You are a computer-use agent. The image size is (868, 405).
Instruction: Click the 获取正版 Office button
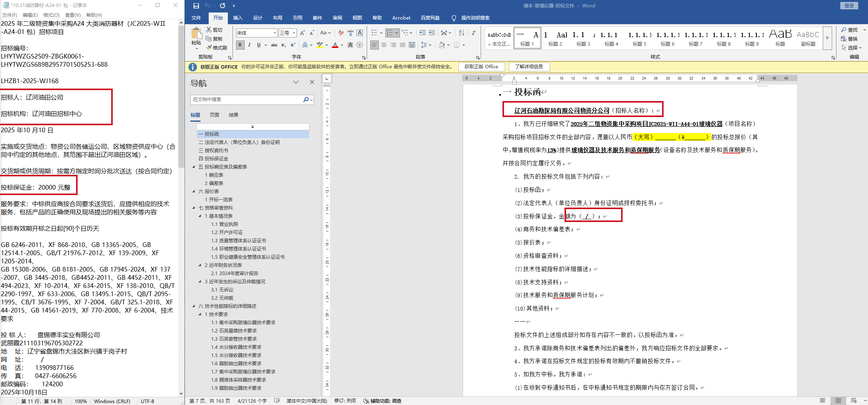pos(481,67)
